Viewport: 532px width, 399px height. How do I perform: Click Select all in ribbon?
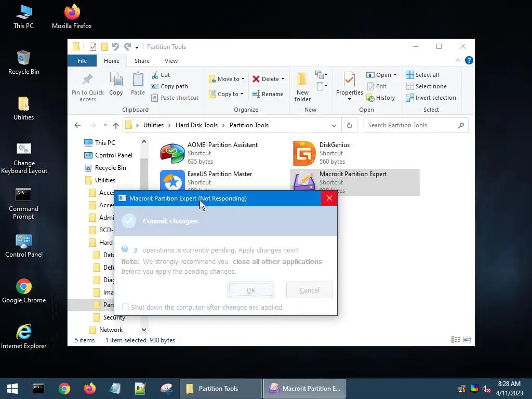(x=422, y=75)
